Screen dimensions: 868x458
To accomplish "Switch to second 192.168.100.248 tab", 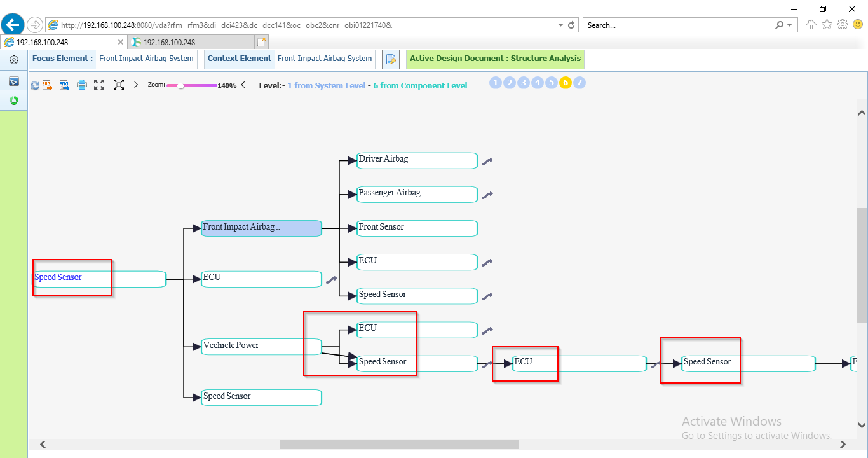I will [x=191, y=42].
